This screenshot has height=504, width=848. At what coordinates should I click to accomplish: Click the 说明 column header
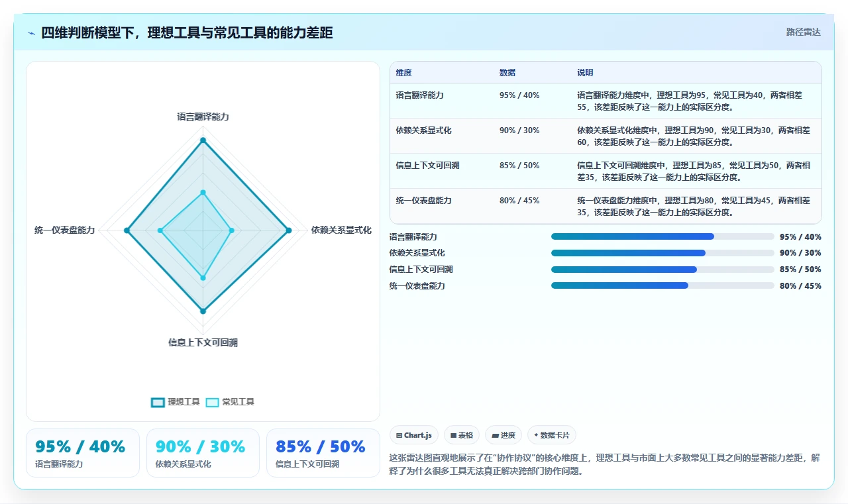coord(585,73)
